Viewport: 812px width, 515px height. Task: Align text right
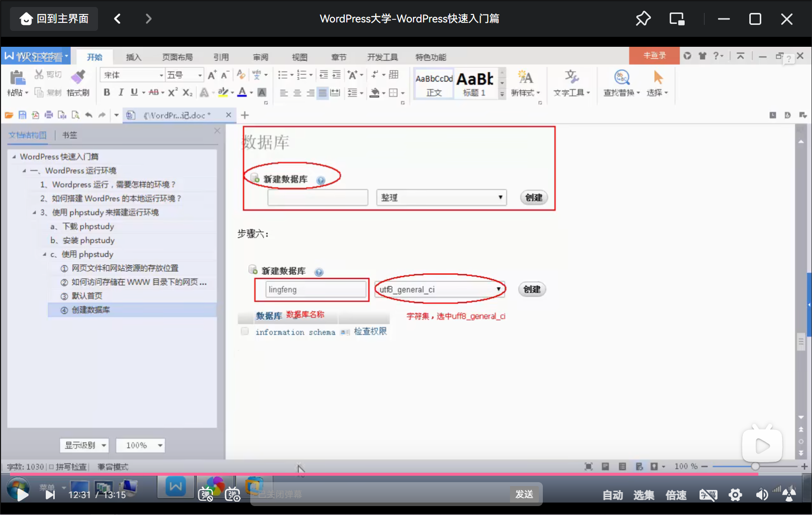[310, 93]
